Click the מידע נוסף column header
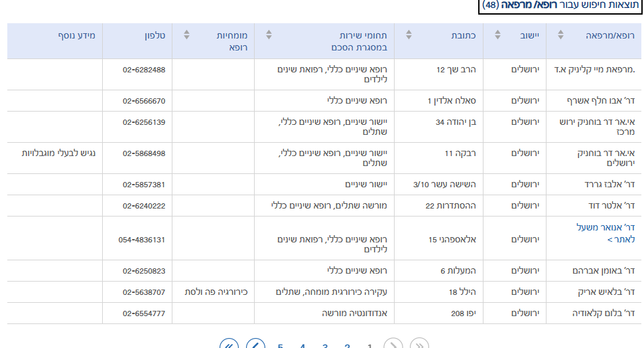 [76, 35]
